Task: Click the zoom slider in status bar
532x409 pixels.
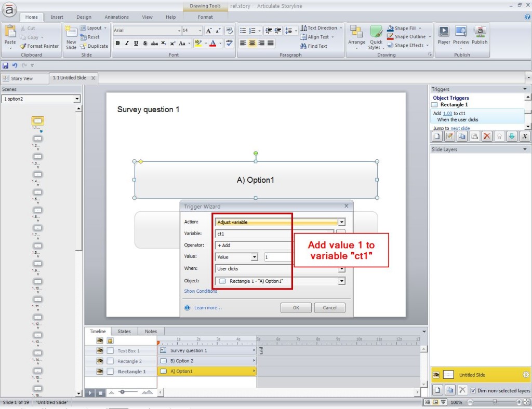Action: (495, 402)
